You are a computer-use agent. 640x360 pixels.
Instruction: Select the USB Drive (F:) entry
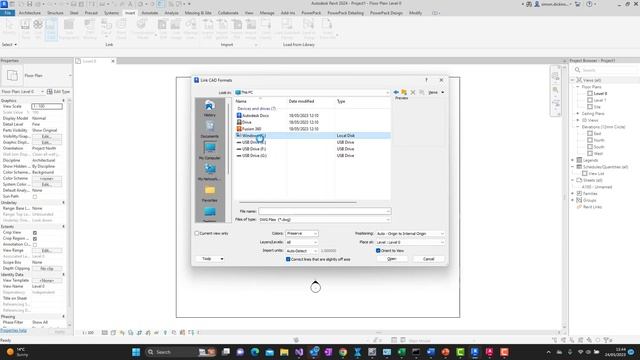251,149
